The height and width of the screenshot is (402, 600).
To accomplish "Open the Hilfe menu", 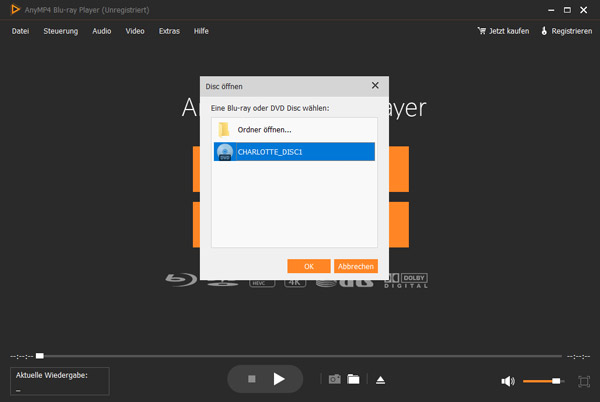I will (x=201, y=31).
